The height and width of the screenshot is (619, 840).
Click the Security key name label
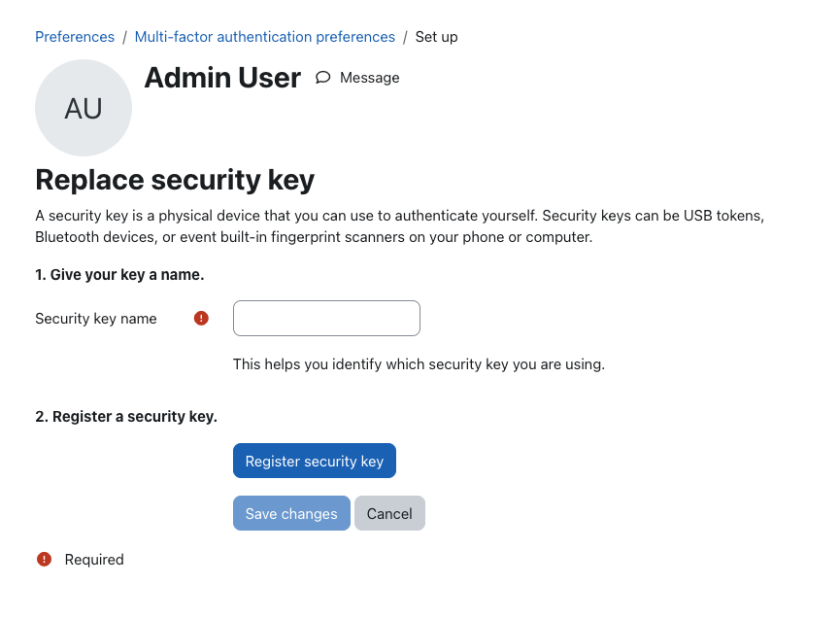click(96, 319)
